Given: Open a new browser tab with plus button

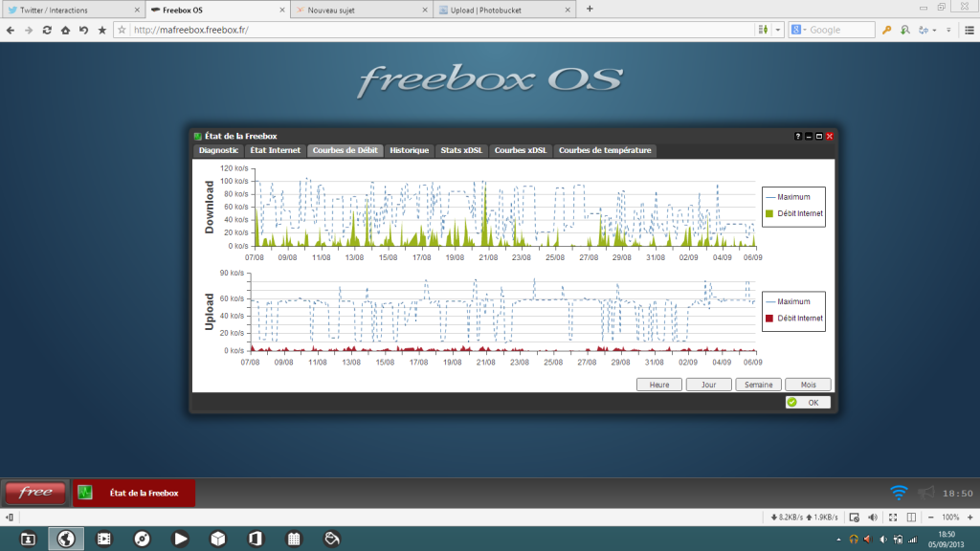Looking at the screenshot, I should [x=590, y=10].
